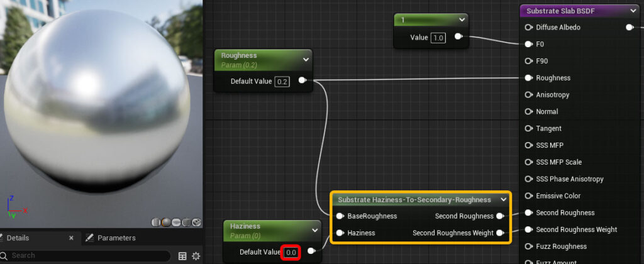The image size is (644, 264).
Task: Click the Slab BSDF output pin
Action: [x=630, y=28]
